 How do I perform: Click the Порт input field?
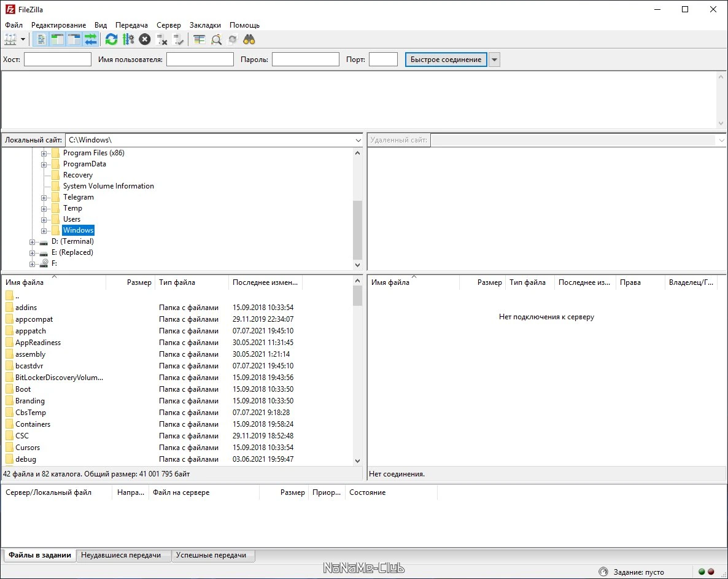pos(383,60)
